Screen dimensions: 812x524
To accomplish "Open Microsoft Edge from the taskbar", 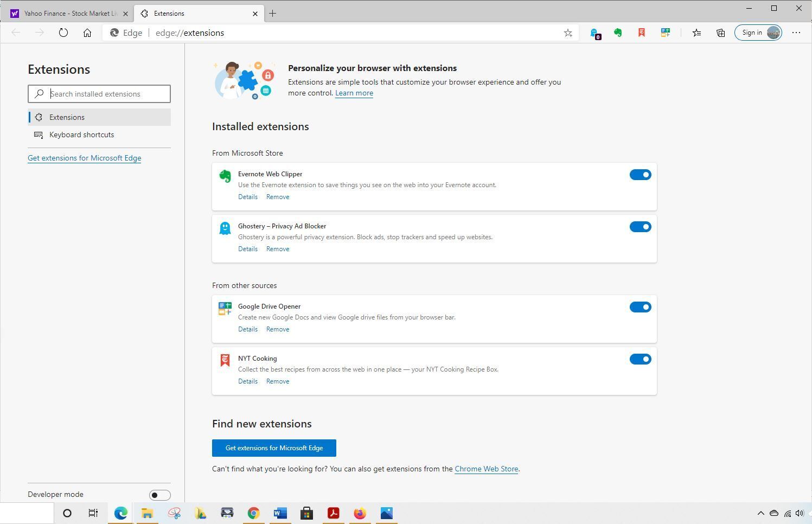I will (120, 513).
